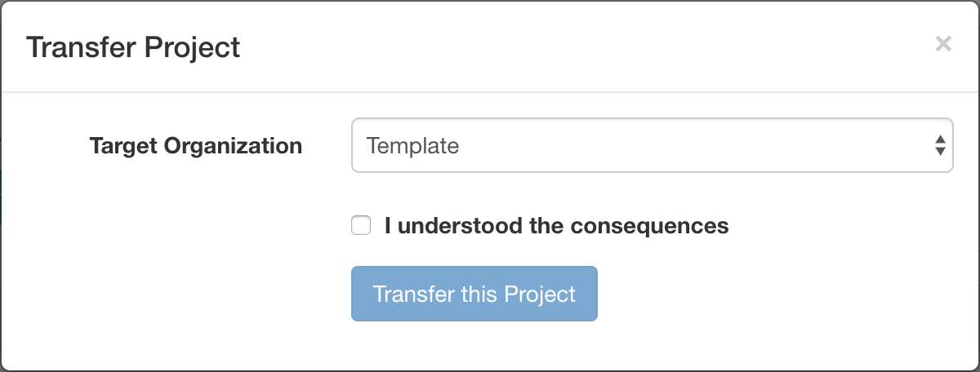
Task: Dismiss the modal using the X icon
Action: click(x=943, y=44)
